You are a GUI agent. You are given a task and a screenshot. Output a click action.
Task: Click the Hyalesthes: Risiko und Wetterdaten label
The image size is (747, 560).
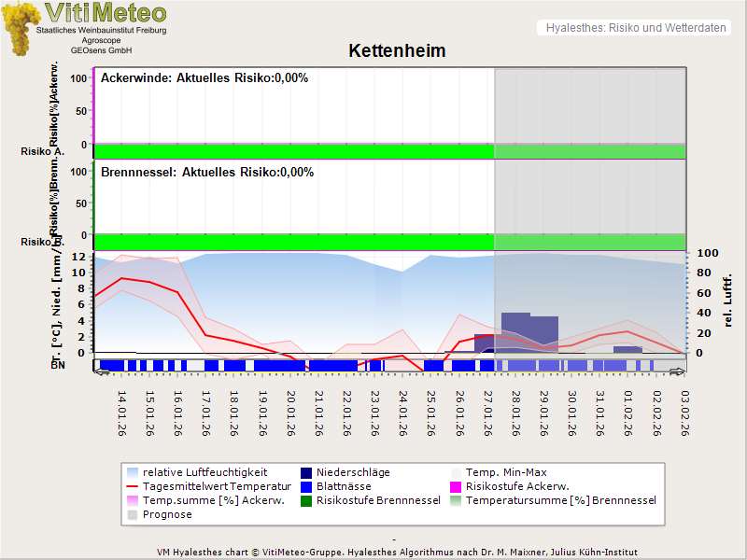634,28
